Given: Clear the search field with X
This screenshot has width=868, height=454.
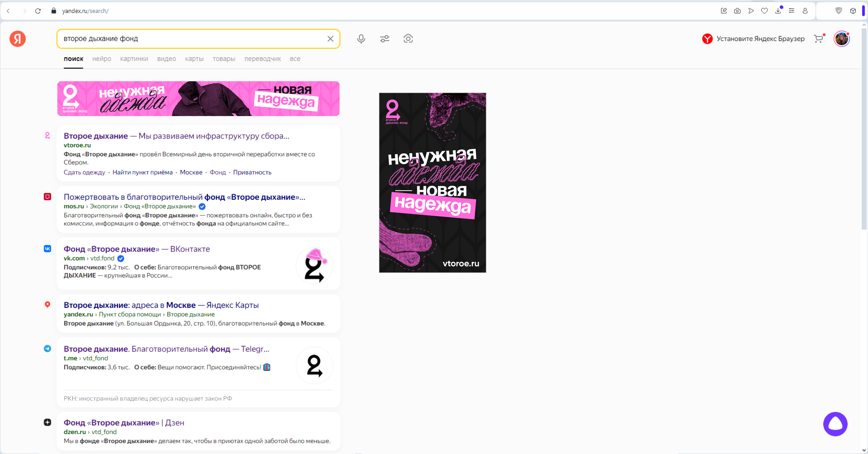Looking at the screenshot, I should pos(330,39).
